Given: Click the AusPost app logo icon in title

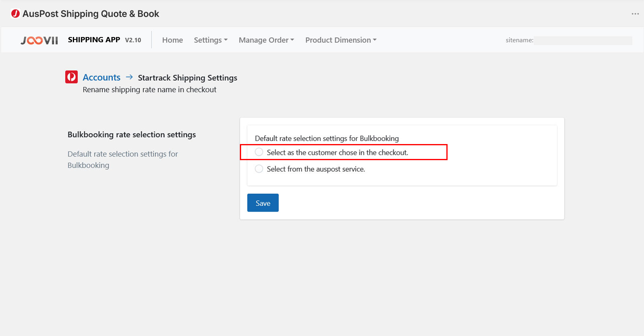Looking at the screenshot, I should pos(15,14).
